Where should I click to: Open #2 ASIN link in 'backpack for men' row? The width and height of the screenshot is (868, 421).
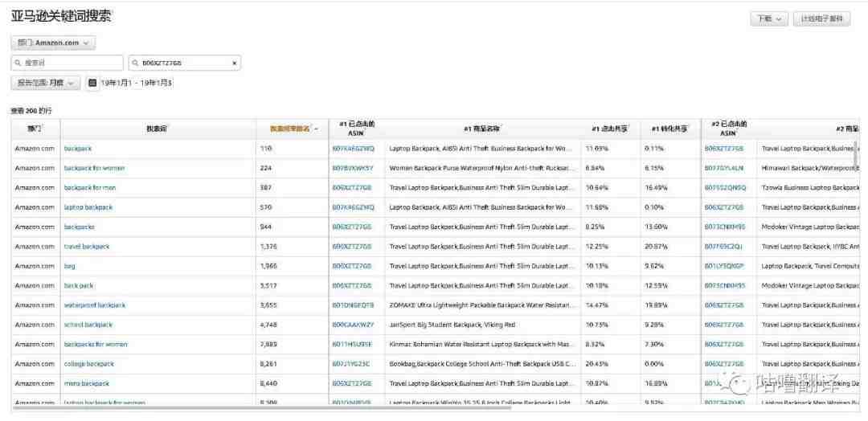tap(725, 187)
